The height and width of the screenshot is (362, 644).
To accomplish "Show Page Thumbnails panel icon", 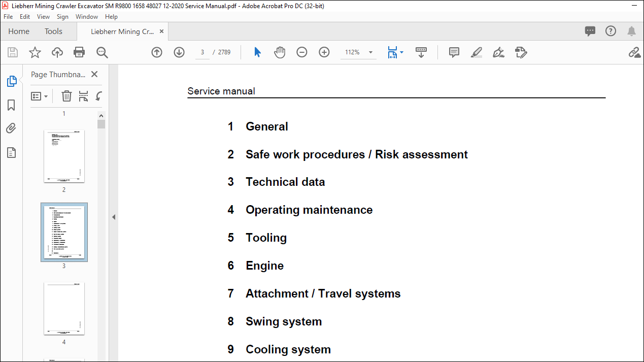I will pos(11,81).
